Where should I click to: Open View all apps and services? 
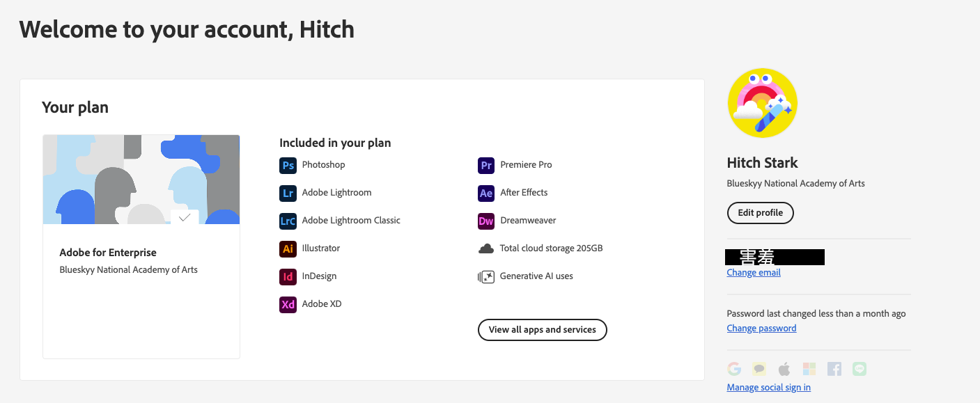(543, 330)
